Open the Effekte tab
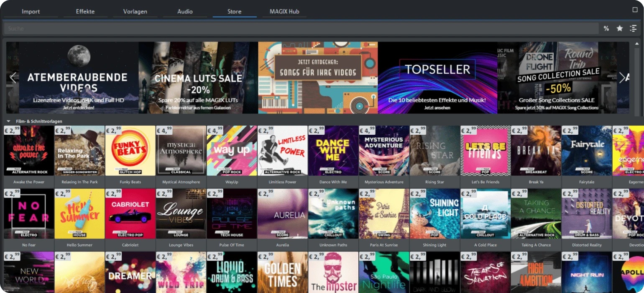This screenshot has width=644, height=293. pos(85,11)
